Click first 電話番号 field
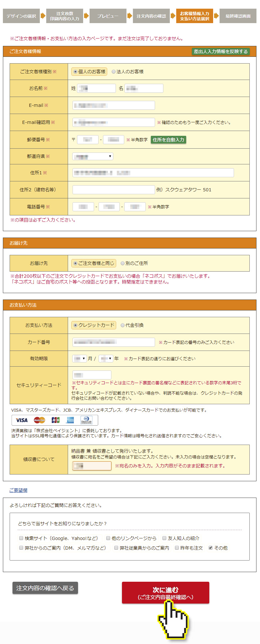 tap(83, 207)
